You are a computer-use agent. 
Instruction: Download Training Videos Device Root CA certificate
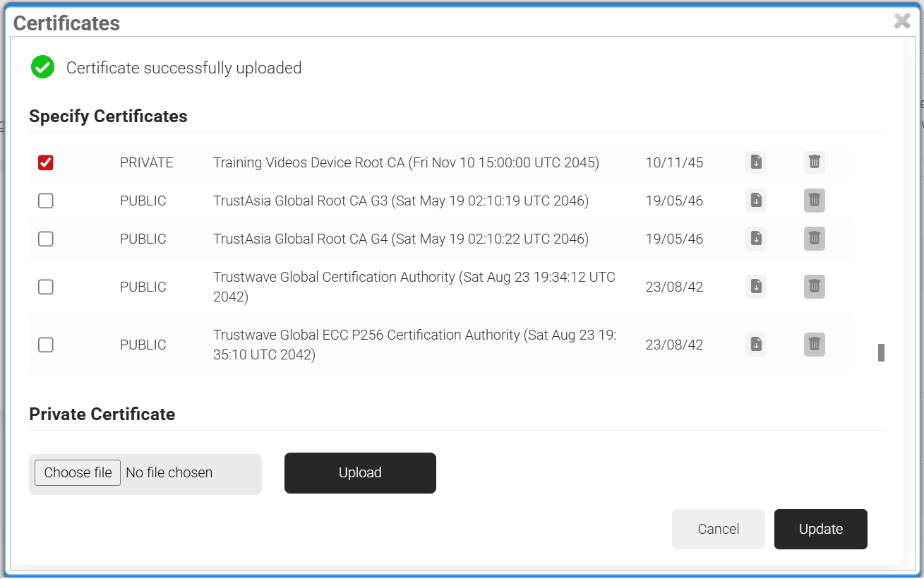pyautogui.click(x=756, y=162)
